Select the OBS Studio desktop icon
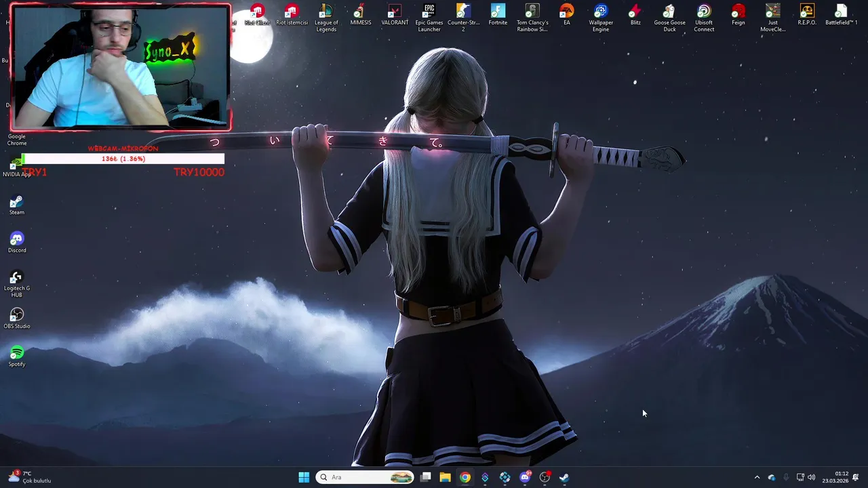 [17, 319]
